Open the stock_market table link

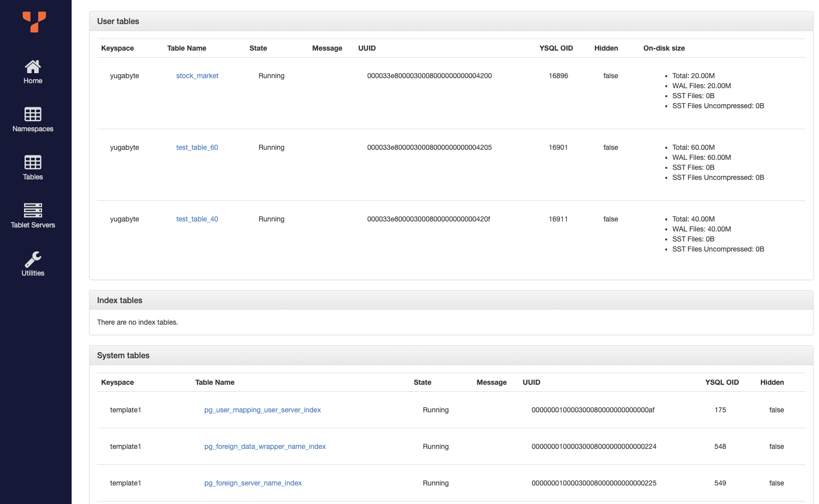(x=197, y=76)
